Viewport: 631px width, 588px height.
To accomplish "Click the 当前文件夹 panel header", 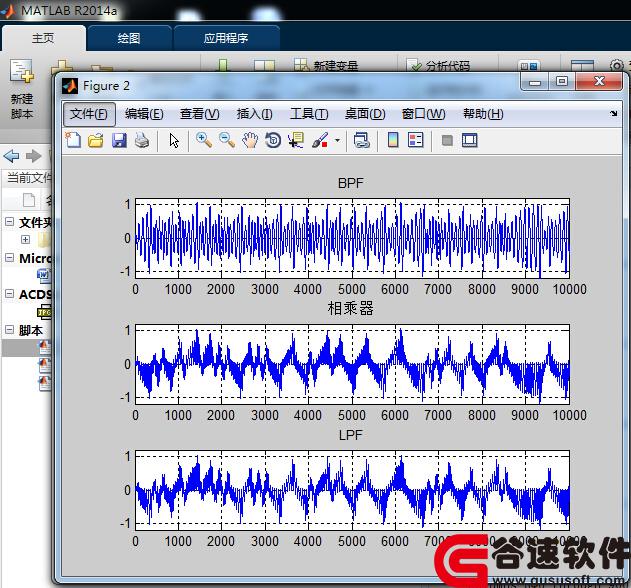I will click(x=29, y=177).
